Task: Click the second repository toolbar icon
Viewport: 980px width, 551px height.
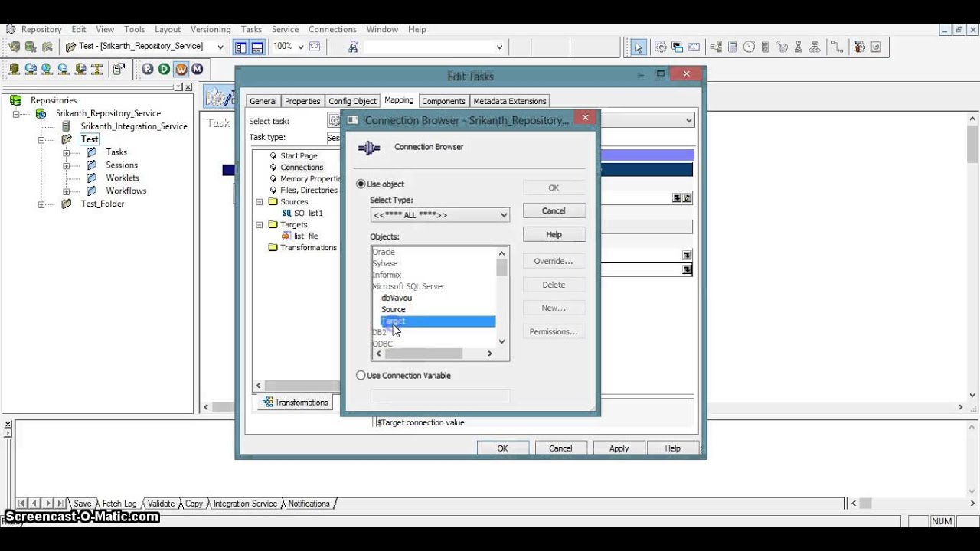Action: click(x=31, y=47)
